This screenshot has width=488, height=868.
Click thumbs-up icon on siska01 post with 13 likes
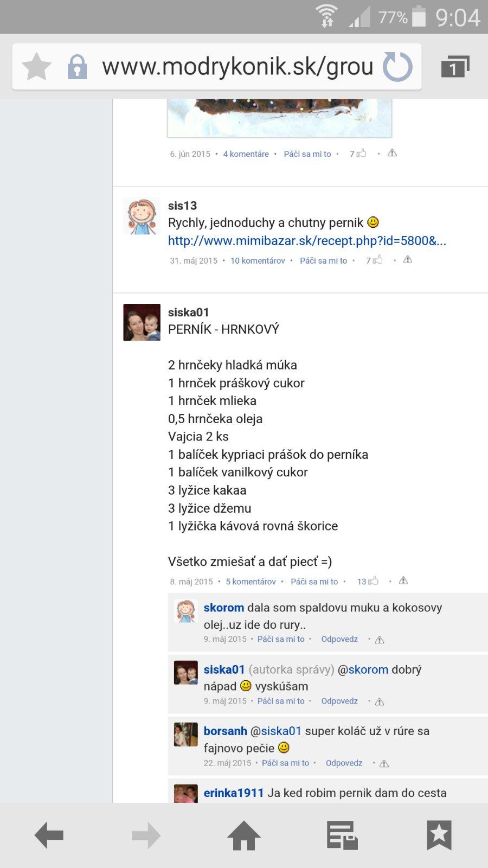374,581
